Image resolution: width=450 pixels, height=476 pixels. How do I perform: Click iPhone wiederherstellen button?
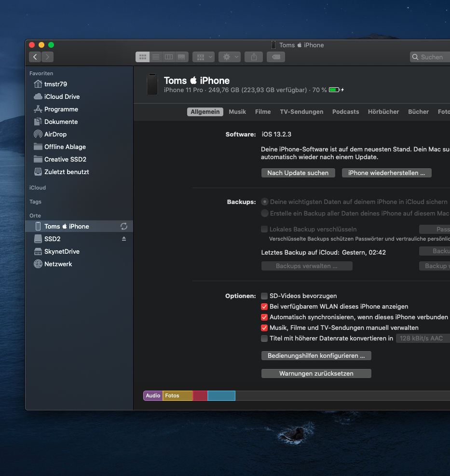(386, 173)
